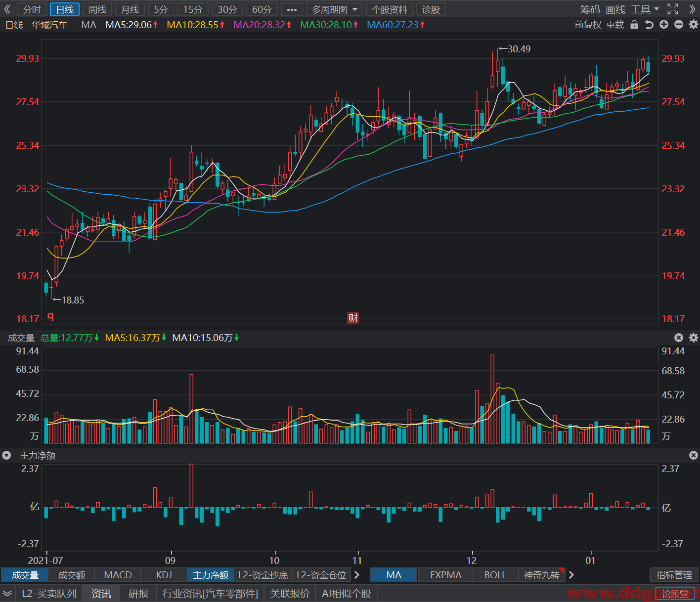Open the 多周期图 dropdown
This screenshot has height=602, width=700.
pyautogui.click(x=334, y=9)
